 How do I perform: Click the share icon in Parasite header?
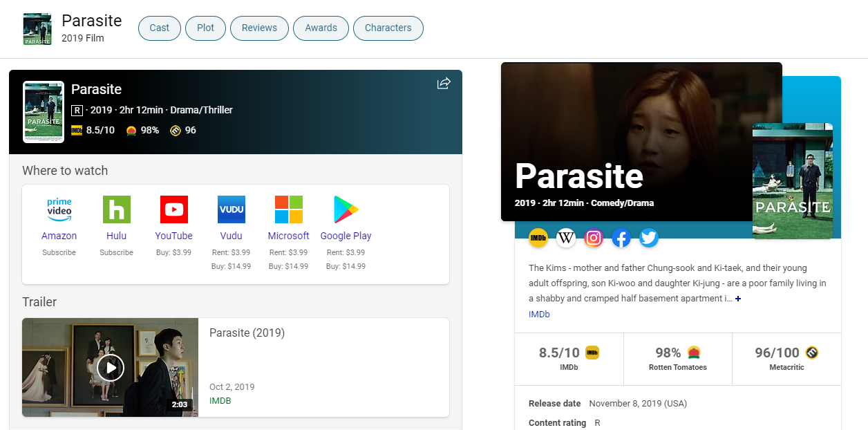coord(444,84)
